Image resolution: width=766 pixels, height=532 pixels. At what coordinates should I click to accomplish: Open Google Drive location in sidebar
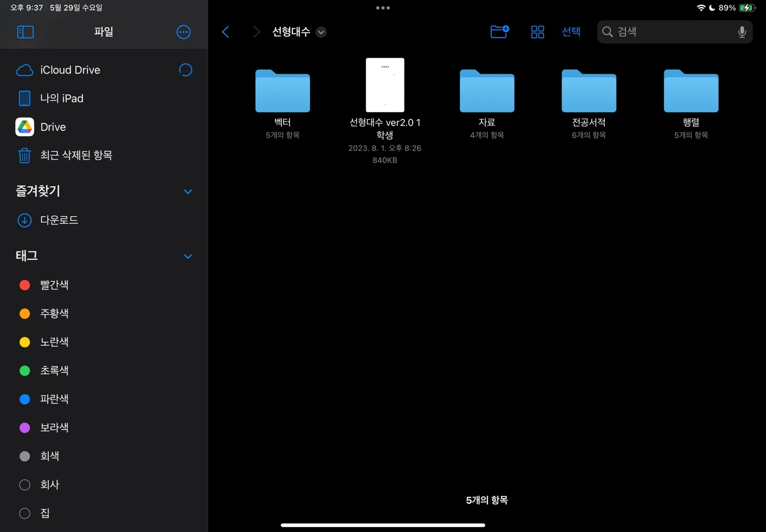click(53, 127)
